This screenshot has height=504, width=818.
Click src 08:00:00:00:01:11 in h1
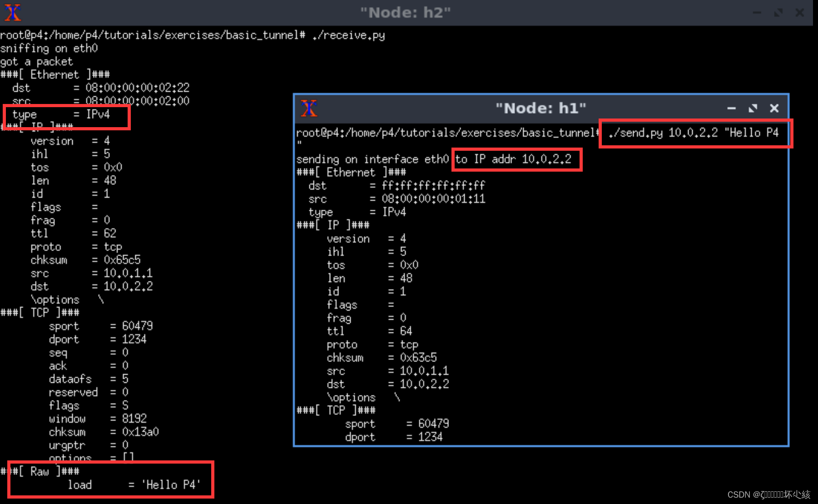pos(433,199)
